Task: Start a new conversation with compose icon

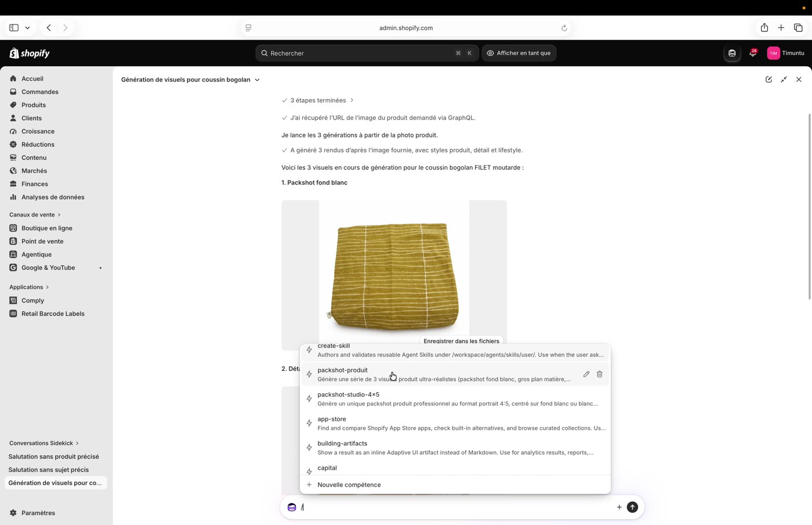Action: coord(768,79)
